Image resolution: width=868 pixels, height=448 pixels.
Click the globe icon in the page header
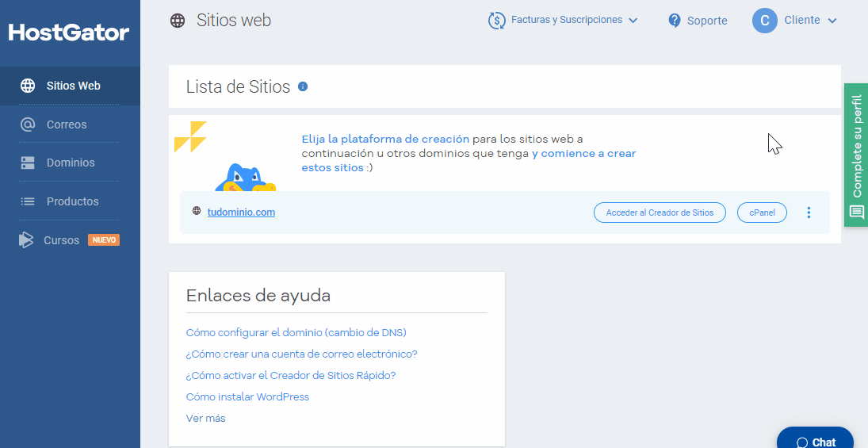(177, 21)
